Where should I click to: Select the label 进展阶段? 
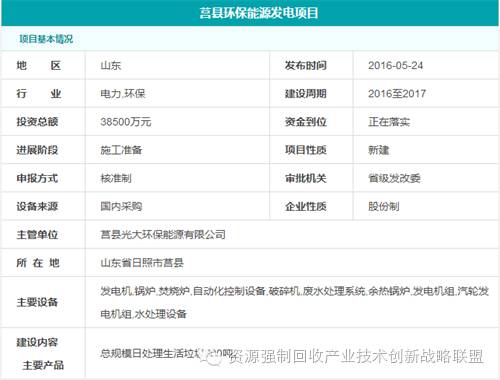coord(37,150)
